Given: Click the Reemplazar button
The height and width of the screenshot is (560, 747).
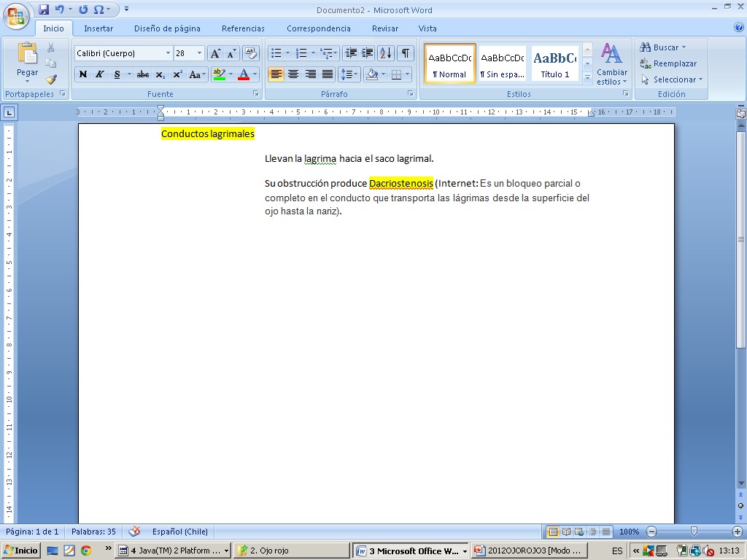Looking at the screenshot, I should pyautogui.click(x=668, y=63).
